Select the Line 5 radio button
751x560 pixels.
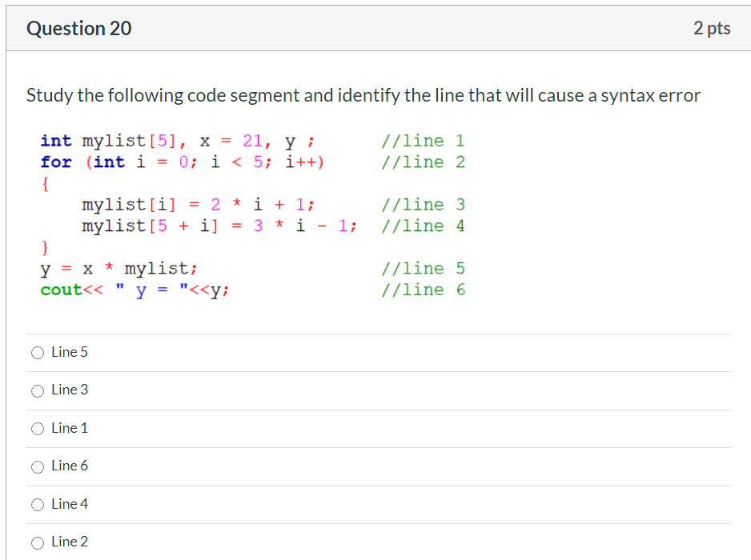38,352
